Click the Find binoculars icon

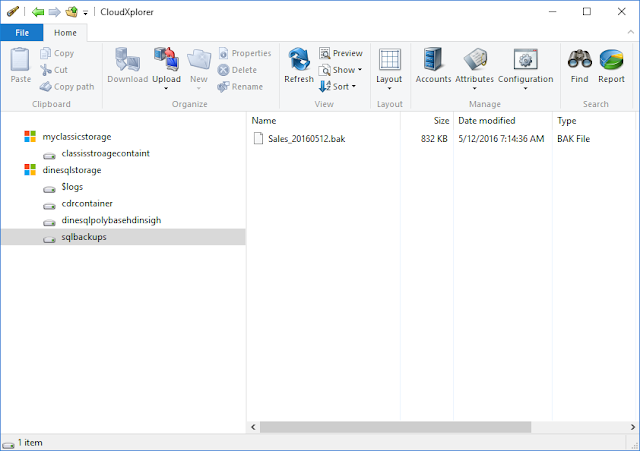580,60
